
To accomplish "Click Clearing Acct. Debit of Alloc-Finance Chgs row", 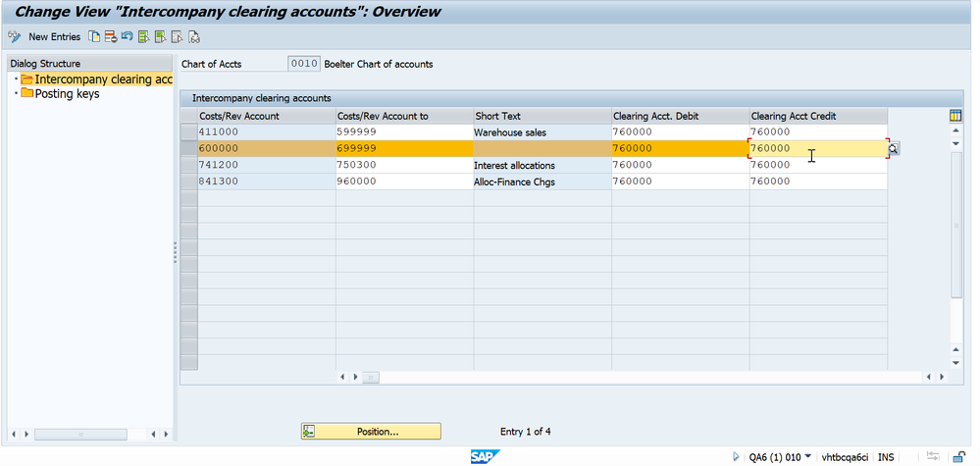I will point(681,181).
